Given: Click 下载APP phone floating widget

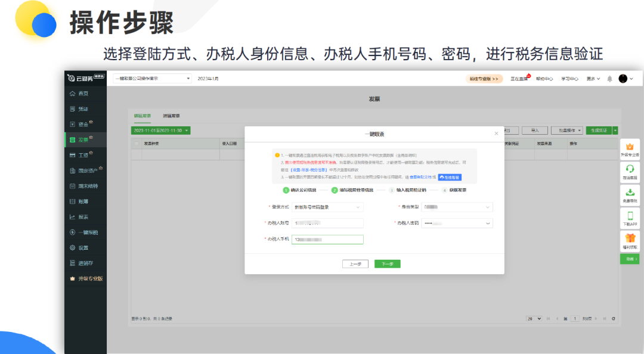Looking at the screenshot, I should [630, 218].
